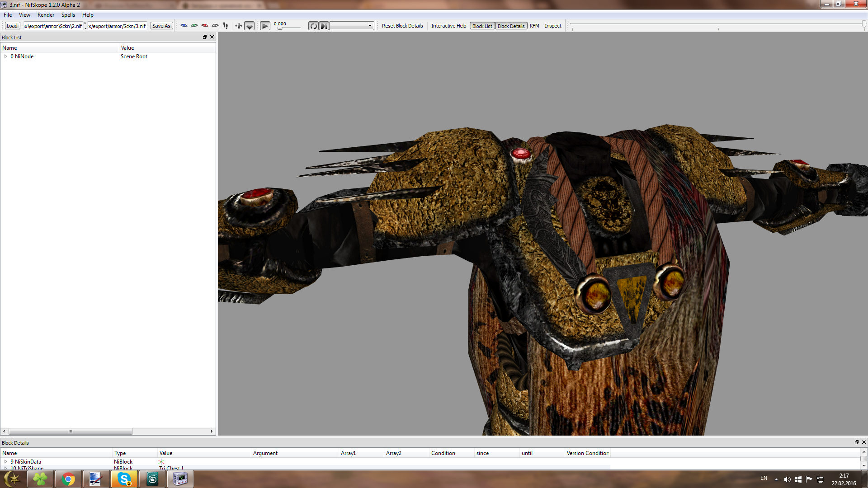Image resolution: width=868 pixels, height=488 pixels.
Task: Toggle KFM panel
Action: tap(534, 26)
